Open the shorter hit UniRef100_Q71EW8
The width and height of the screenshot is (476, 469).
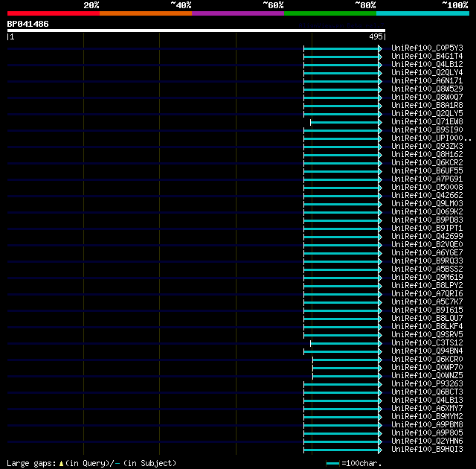point(427,122)
